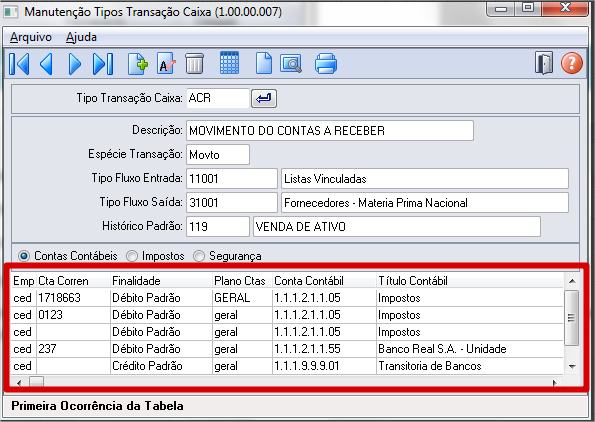The width and height of the screenshot is (595, 422).
Task: Click Conta Contábil column header
Action: click(324, 281)
